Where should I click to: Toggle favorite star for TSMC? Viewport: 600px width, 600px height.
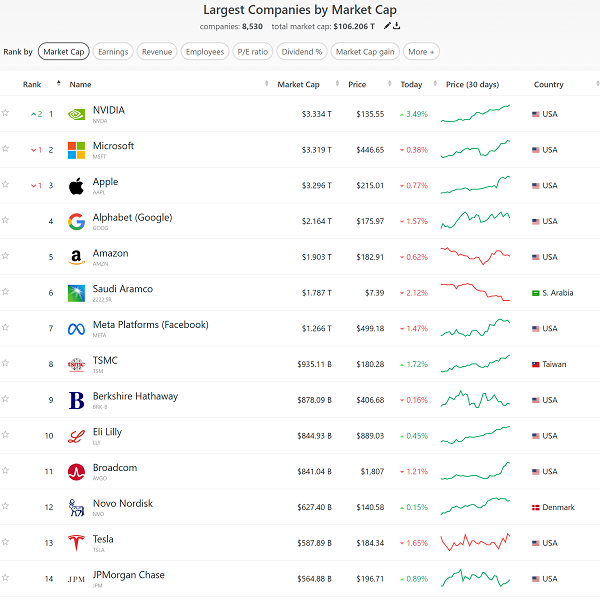click(x=5, y=363)
